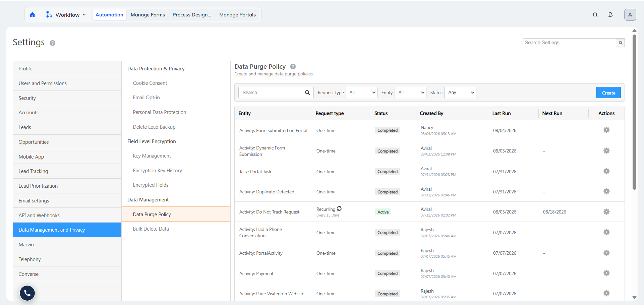Image resolution: width=644 pixels, height=305 pixels.
Task: Open API and Webhooks settings
Action: click(x=67, y=216)
